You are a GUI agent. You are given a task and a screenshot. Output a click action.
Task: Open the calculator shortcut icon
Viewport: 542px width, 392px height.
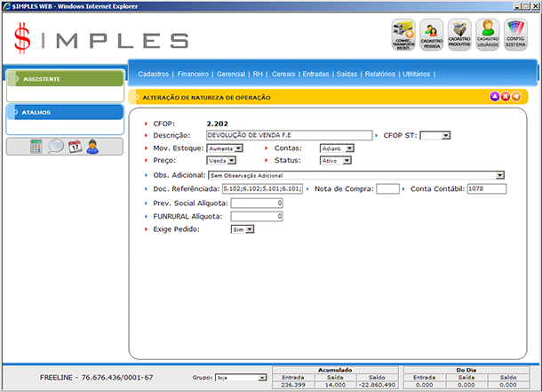[36, 147]
